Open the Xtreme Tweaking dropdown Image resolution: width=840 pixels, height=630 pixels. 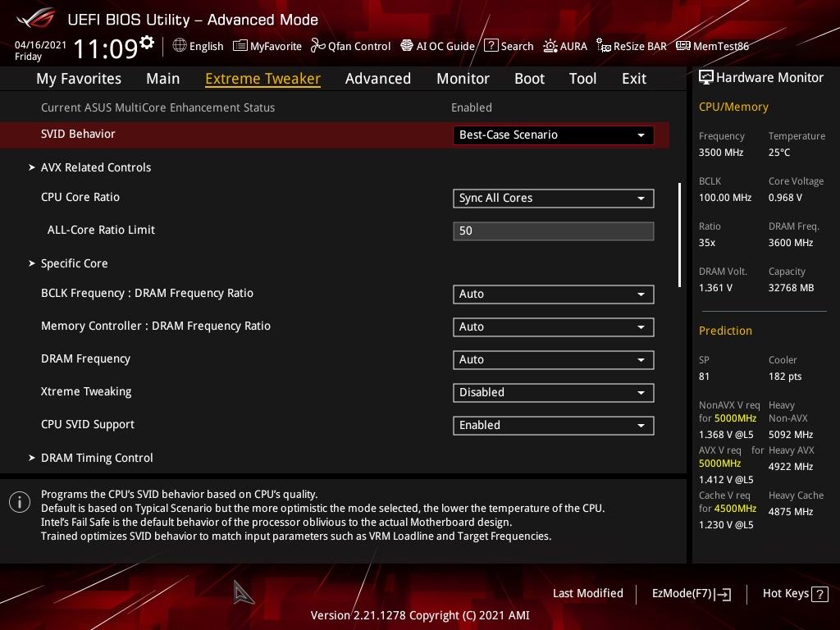[x=554, y=393]
